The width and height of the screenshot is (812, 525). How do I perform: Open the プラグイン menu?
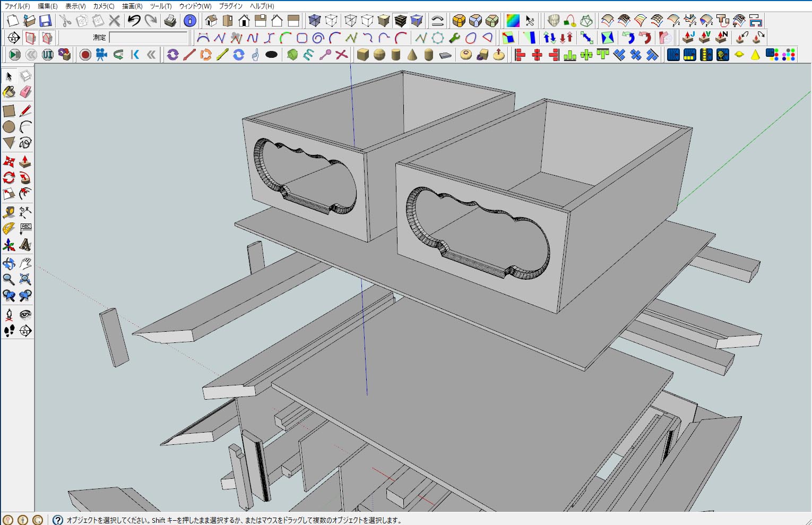point(230,6)
